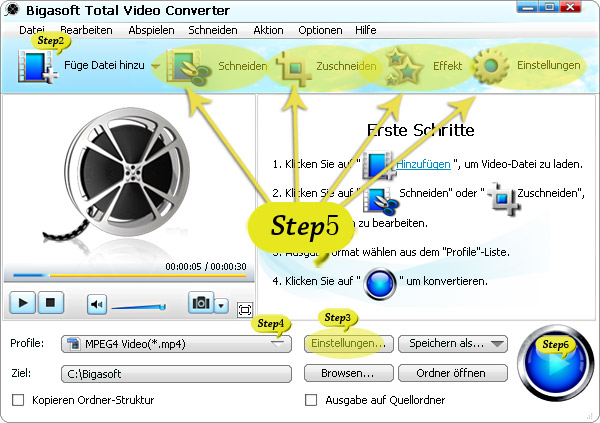Enable Ausgabe auf Quellordner checkbox
The height and width of the screenshot is (423, 600).
[311, 400]
